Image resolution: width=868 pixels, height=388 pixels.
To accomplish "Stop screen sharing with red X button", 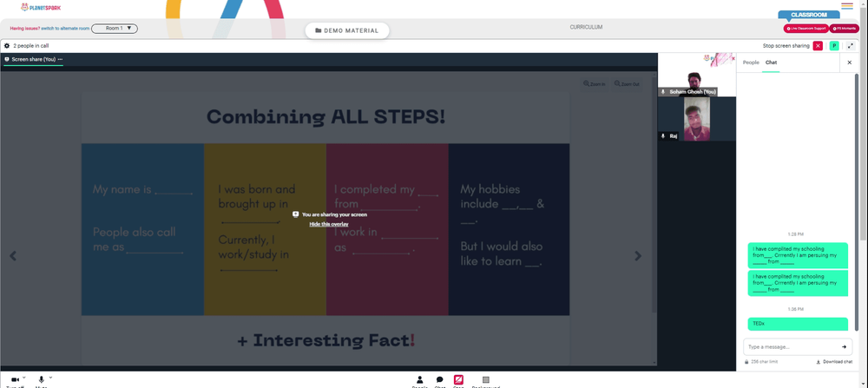I will coord(818,46).
